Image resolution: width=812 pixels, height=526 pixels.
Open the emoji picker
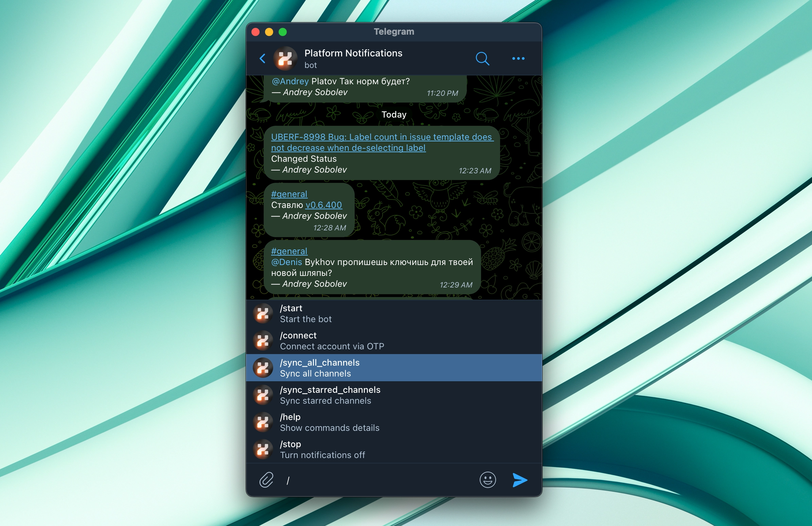488,480
